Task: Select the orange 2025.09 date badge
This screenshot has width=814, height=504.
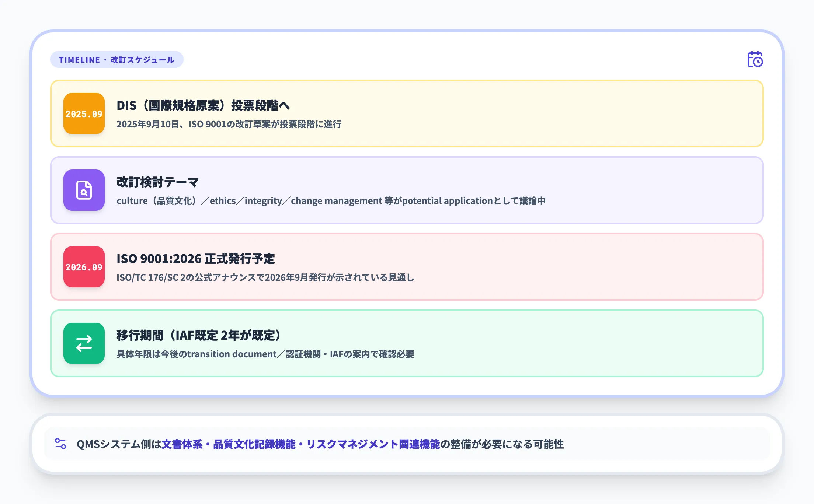Action: [84, 114]
